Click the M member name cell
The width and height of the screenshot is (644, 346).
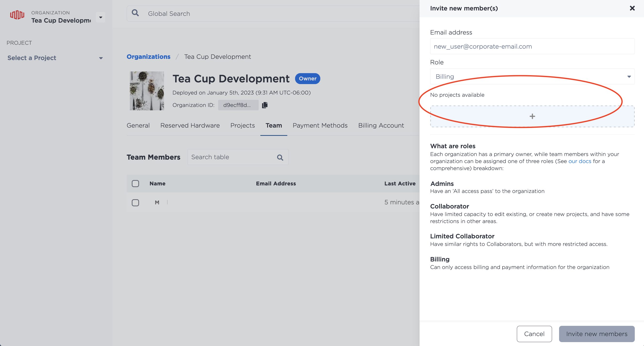coord(157,203)
